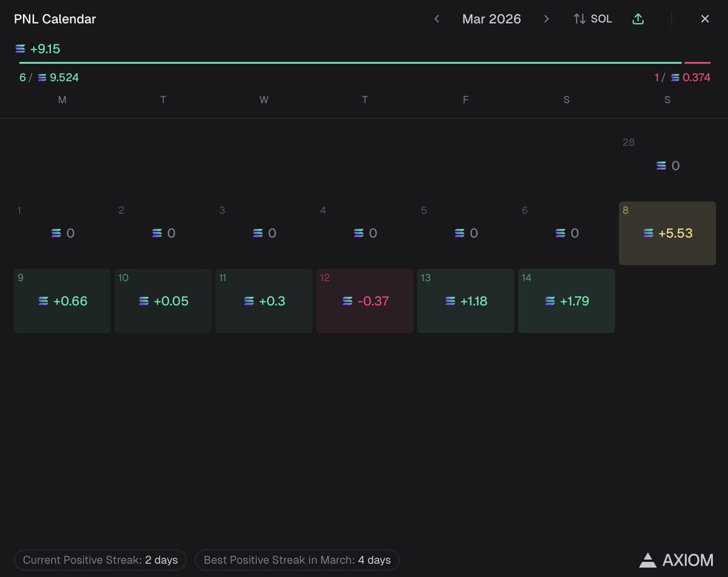This screenshot has height=577, width=728.
Task: Go to next month with right chevron
Action: pyautogui.click(x=547, y=19)
